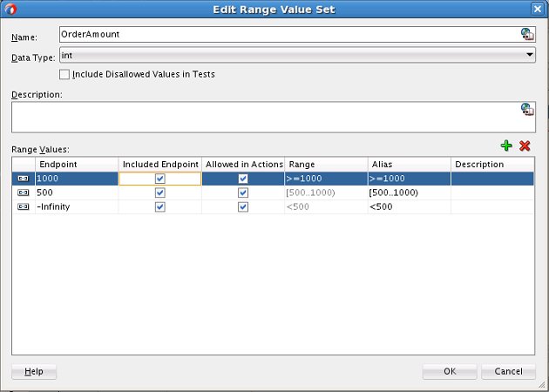Click the range icon on the 1000 row

(x=24, y=179)
